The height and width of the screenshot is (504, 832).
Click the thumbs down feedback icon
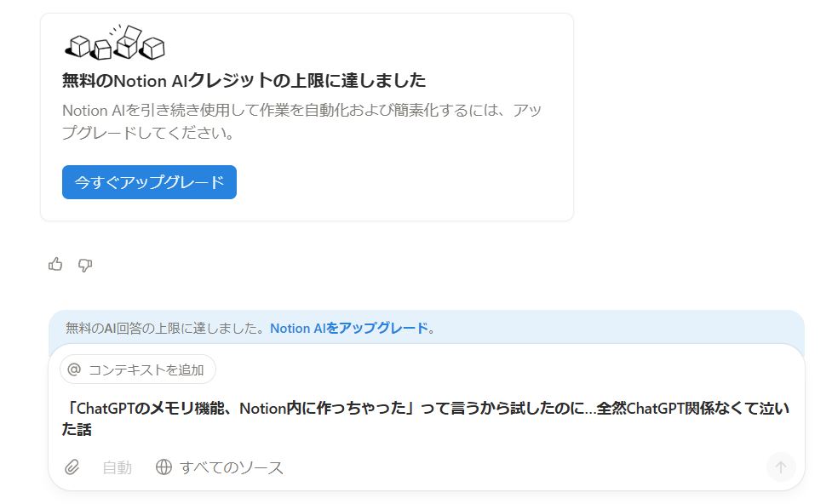point(85,265)
